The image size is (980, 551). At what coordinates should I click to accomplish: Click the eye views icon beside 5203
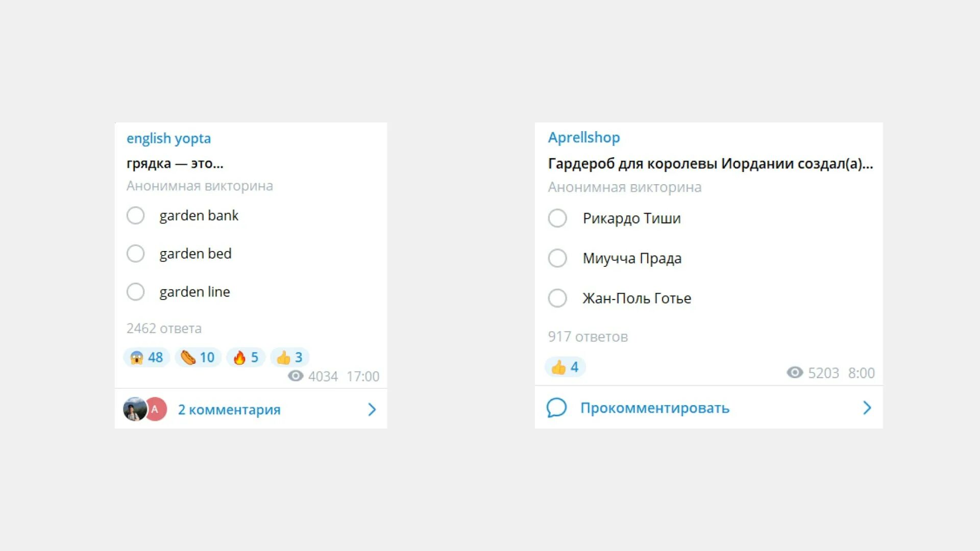point(795,372)
